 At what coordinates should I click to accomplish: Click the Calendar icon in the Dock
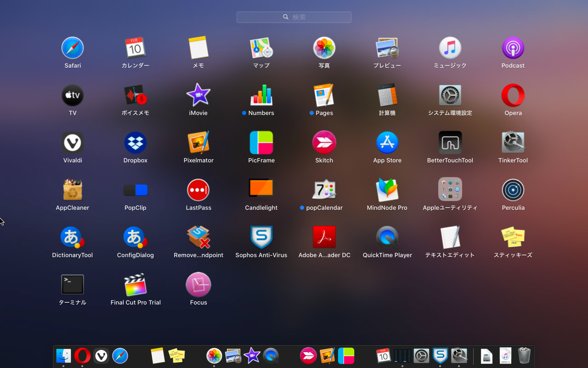(384, 356)
